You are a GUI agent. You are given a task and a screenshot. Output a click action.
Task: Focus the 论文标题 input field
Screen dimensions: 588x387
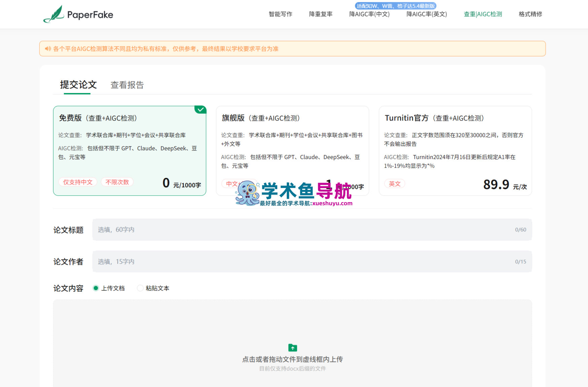point(312,230)
